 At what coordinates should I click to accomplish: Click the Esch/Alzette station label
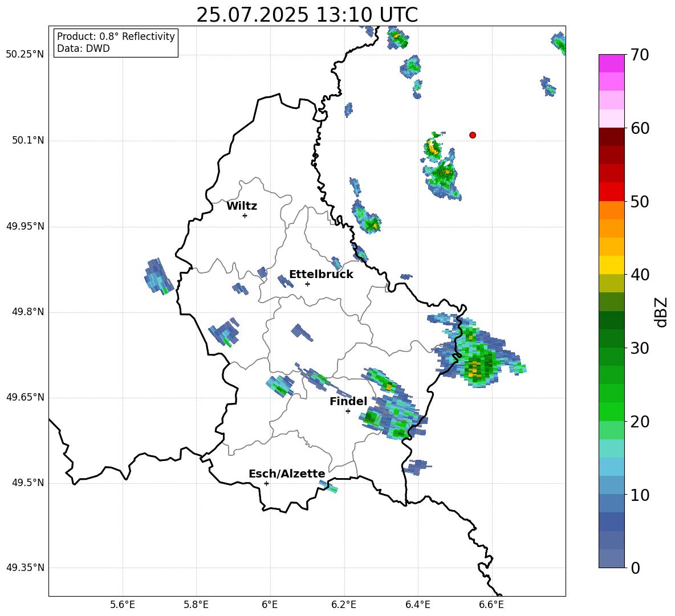[287, 474]
